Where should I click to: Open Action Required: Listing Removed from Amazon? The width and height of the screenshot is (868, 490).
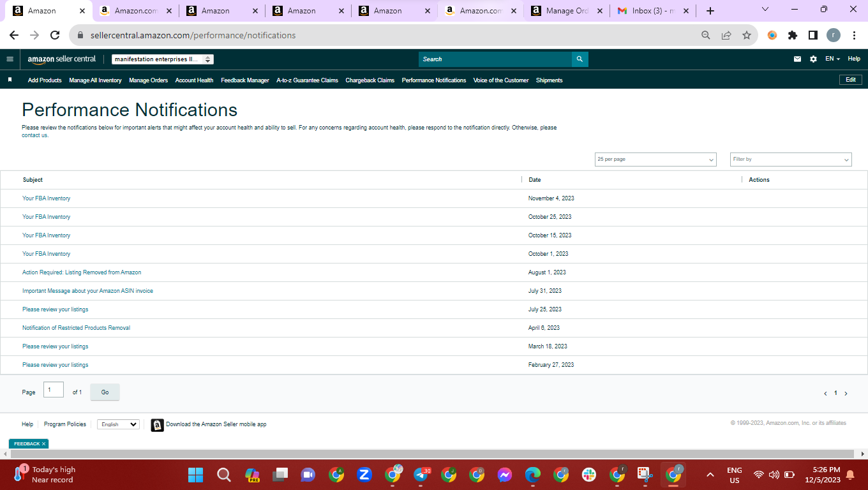click(82, 272)
